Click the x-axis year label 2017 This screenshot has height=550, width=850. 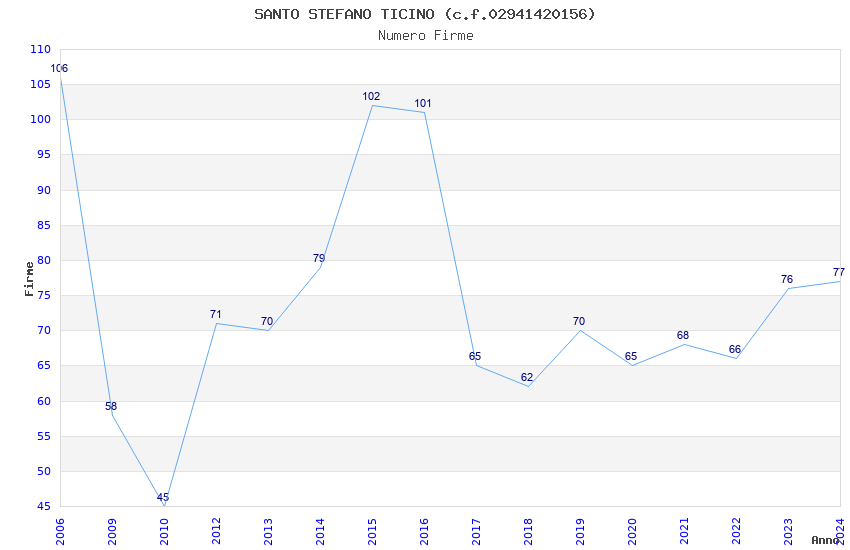tap(476, 532)
